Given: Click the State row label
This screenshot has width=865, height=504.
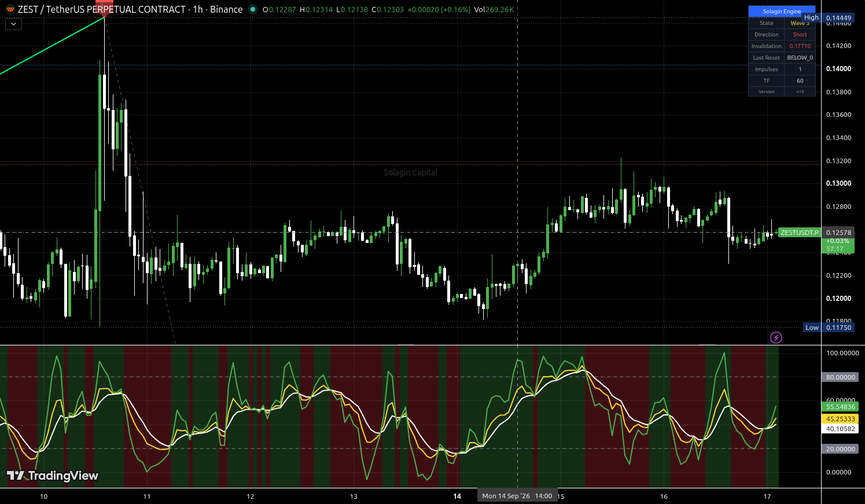Looking at the screenshot, I should [767, 23].
